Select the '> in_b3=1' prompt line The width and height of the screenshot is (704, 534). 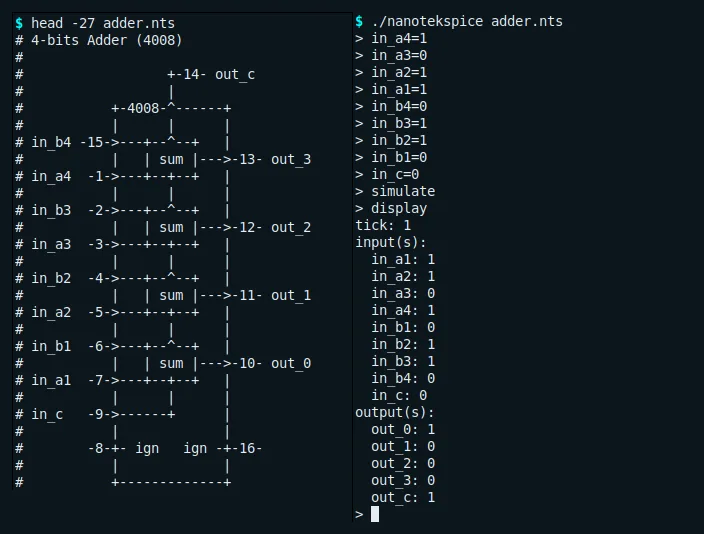391,124
